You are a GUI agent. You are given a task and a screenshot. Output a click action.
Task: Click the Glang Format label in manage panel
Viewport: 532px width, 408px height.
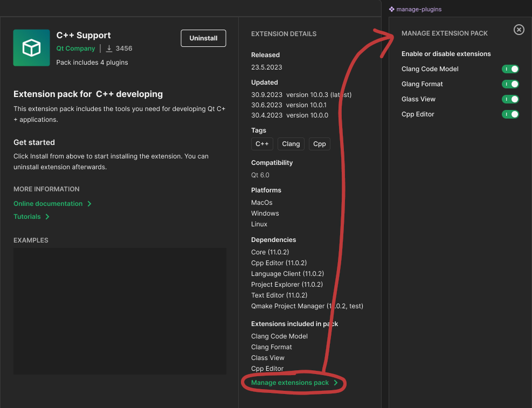pyautogui.click(x=422, y=84)
